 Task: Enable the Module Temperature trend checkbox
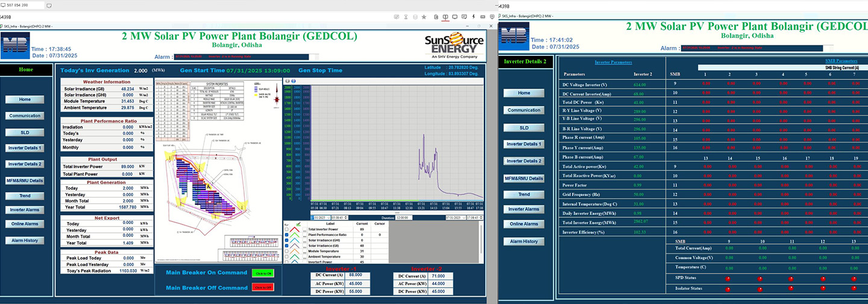click(x=286, y=251)
